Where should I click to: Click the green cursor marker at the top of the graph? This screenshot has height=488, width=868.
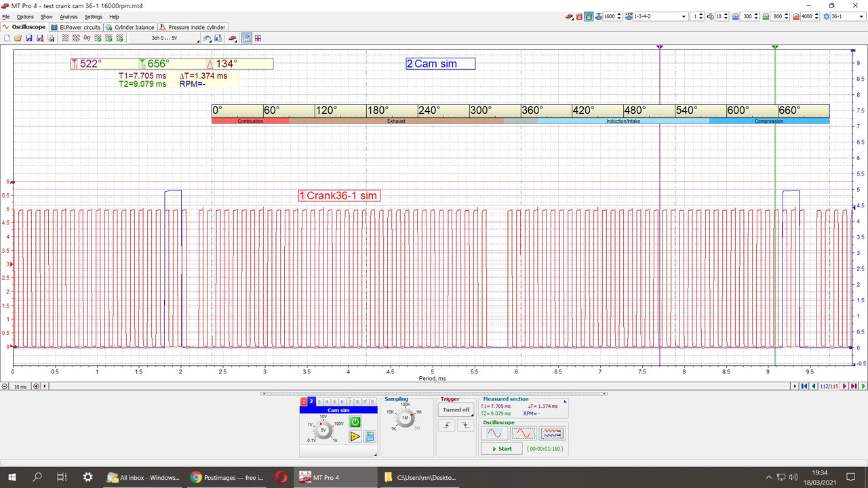coord(774,47)
